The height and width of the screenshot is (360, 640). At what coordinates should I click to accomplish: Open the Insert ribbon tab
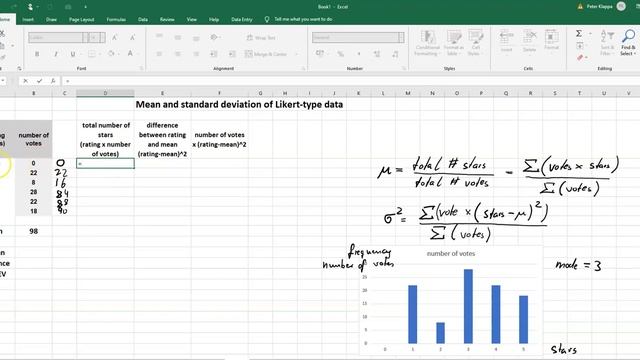point(28,19)
